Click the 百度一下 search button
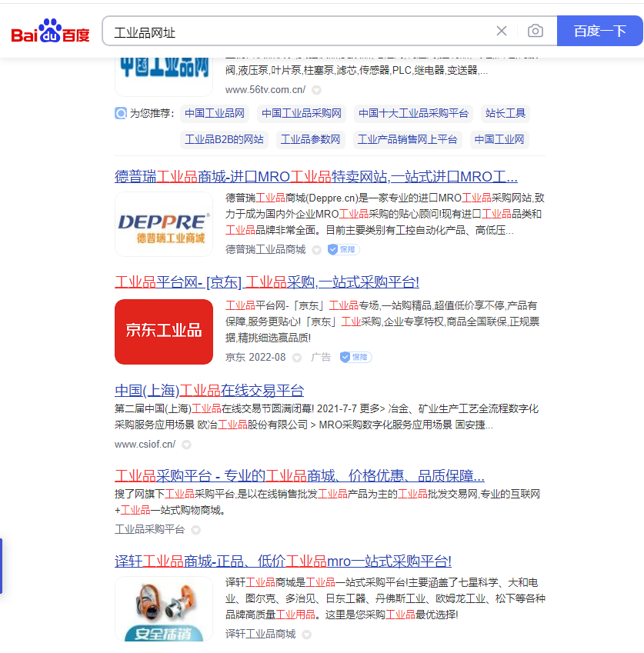Viewport: 644px width, 653px height. tap(600, 31)
